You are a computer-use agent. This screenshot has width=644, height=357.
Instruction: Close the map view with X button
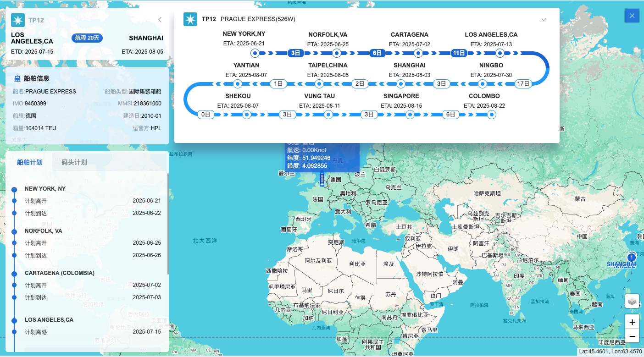click(632, 16)
